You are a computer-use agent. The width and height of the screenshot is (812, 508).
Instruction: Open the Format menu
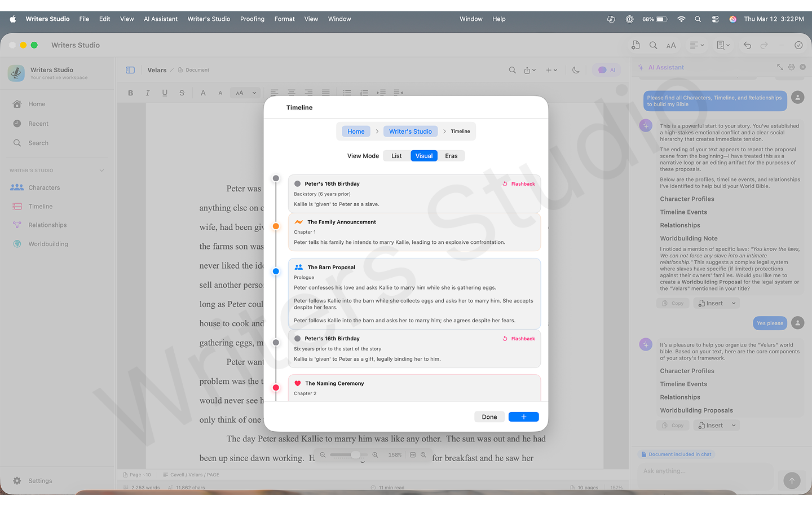[x=285, y=19]
